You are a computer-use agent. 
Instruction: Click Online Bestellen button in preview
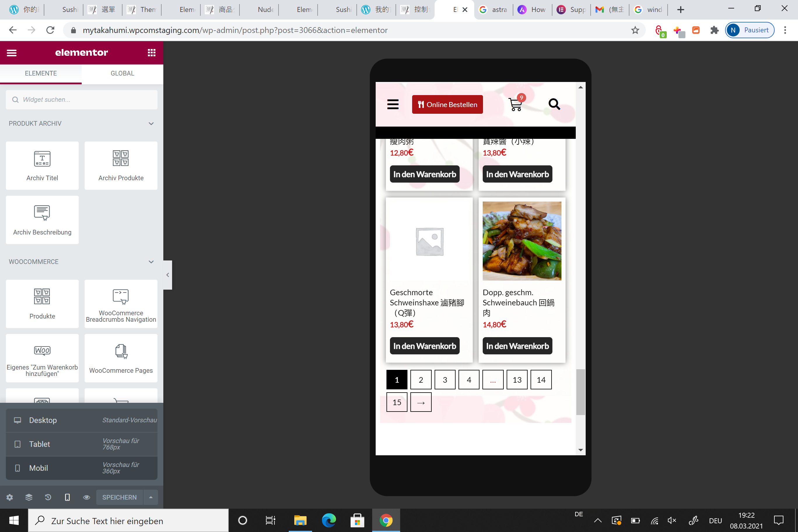point(448,104)
